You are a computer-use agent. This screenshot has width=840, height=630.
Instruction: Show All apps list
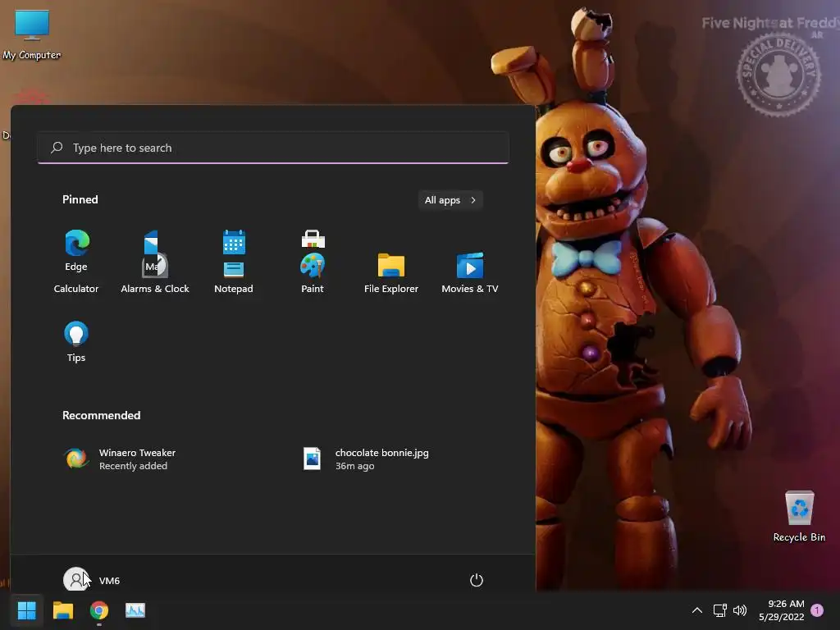click(450, 200)
